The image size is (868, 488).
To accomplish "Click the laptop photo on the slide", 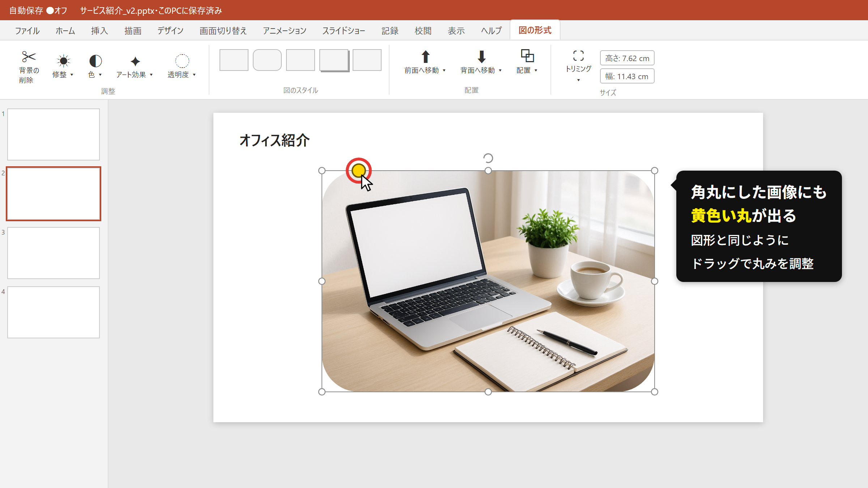I will [x=488, y=281].
